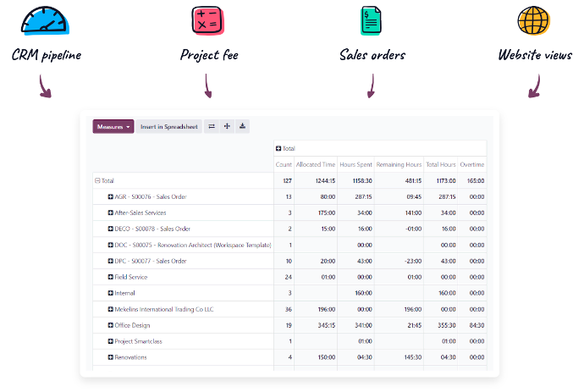Click the Hours Spent column header
Screen dimensions: 584x392
click(355, 164)
